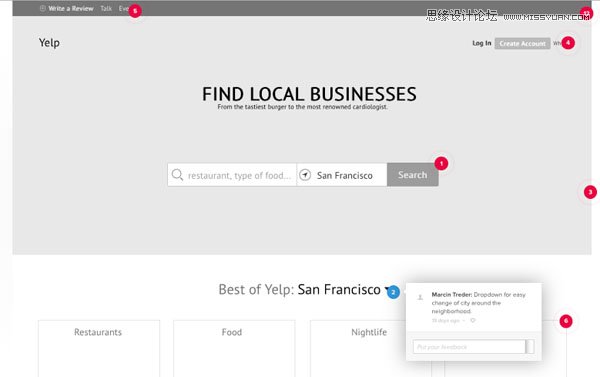Click the location arrow icon before San Francisco
600x377 pixels.
305,175
